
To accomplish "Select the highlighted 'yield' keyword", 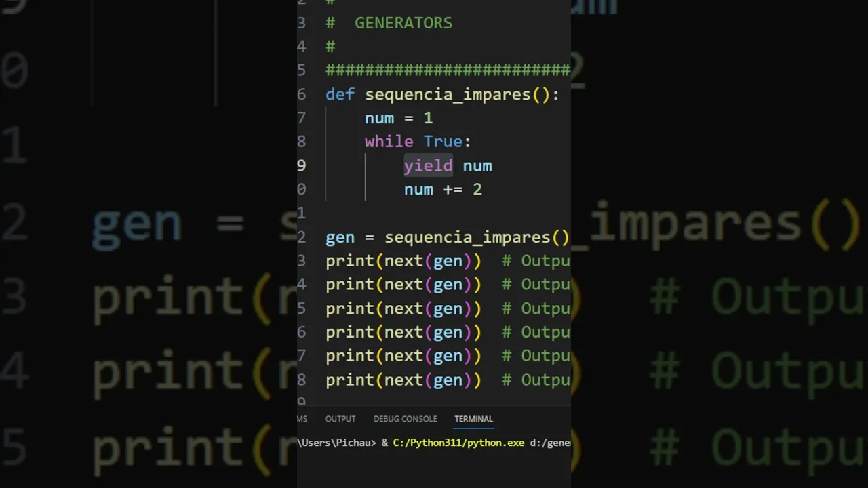I will (x=428, y=166).
